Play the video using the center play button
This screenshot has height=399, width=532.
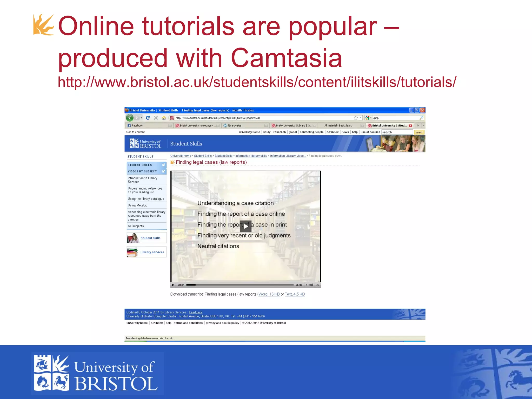coord(245,226)
